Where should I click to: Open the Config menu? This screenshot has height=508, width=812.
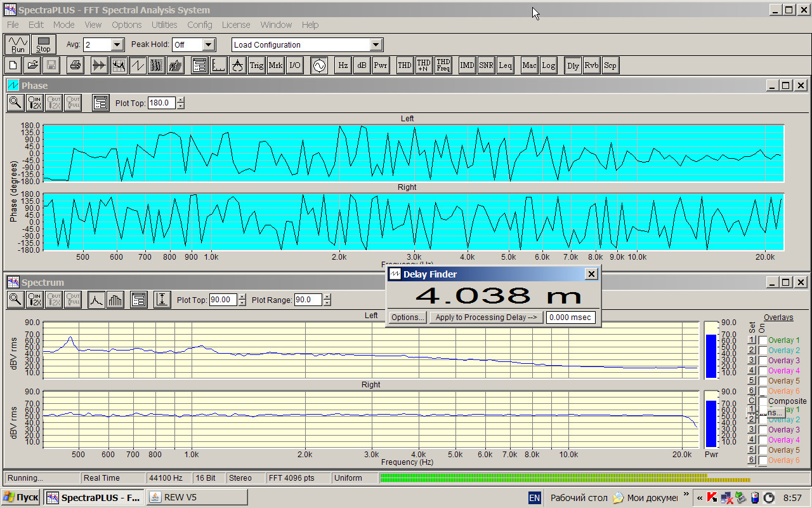(x=200, y=25)
